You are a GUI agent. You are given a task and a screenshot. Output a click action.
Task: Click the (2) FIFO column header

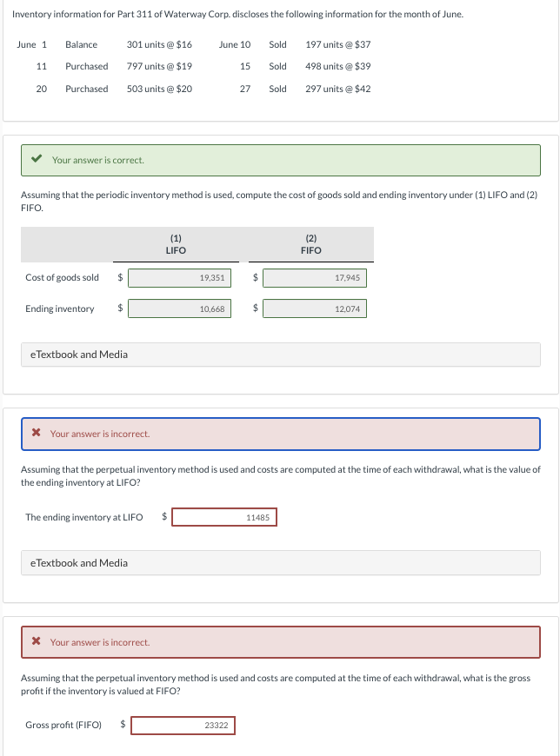coord(311,244)
